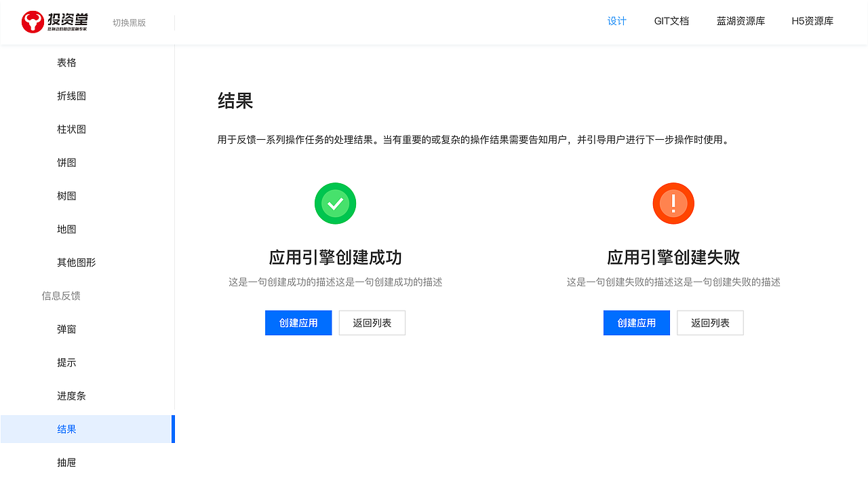868x502 pixels.
Task: Select the 设计 navigation tab
Action: point(616,21)
